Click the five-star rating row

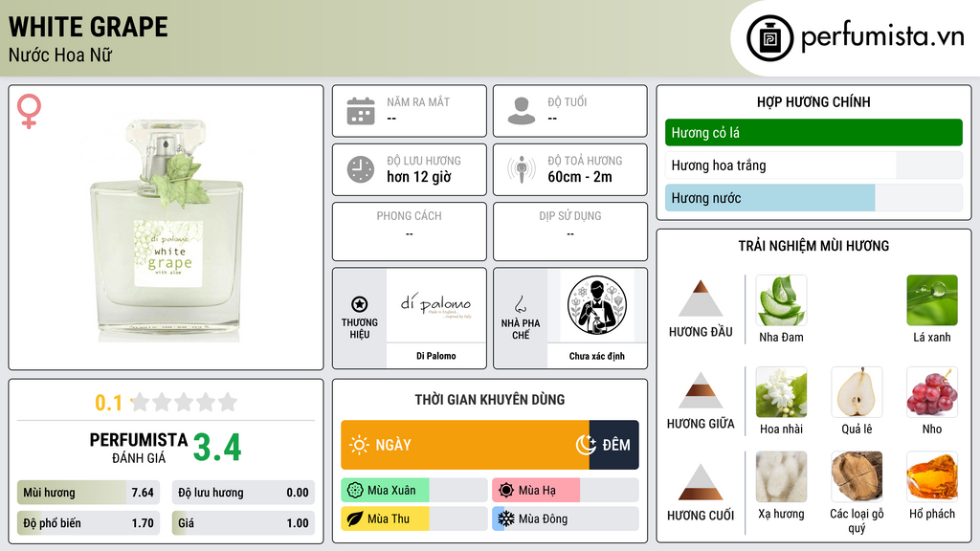(185, 403)
